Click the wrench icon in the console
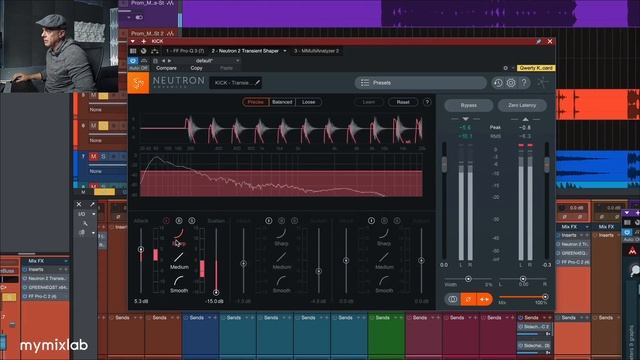The image size is (640, 360). 84,223
